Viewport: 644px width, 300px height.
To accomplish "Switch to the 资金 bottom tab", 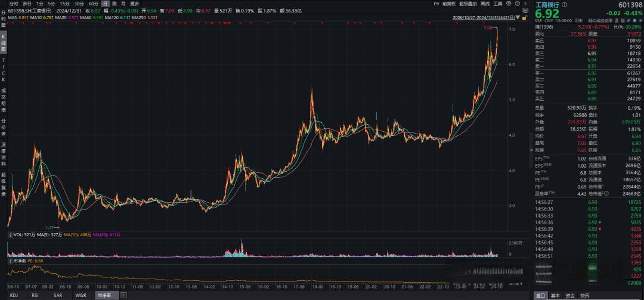I will (570, 295).
